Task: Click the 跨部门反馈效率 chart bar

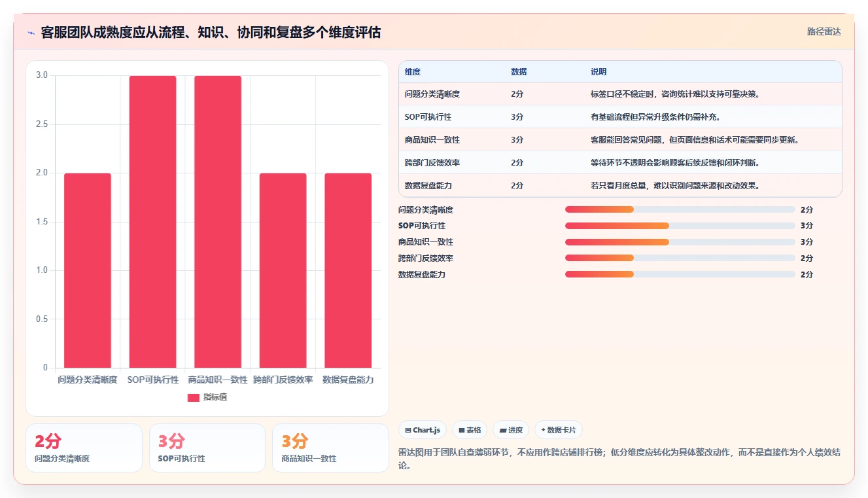Action: [x=283, y=270]
